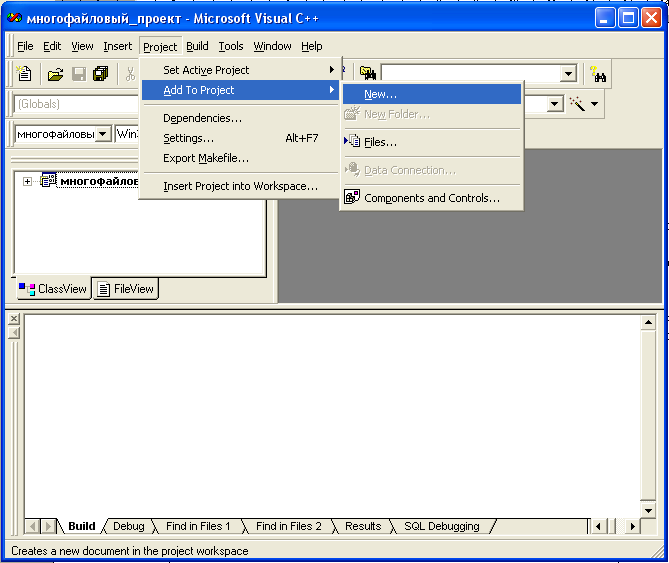669x563 pixels.
Task: Open the WizardBar actions dropdown arrow
Action: coord(595,104)
